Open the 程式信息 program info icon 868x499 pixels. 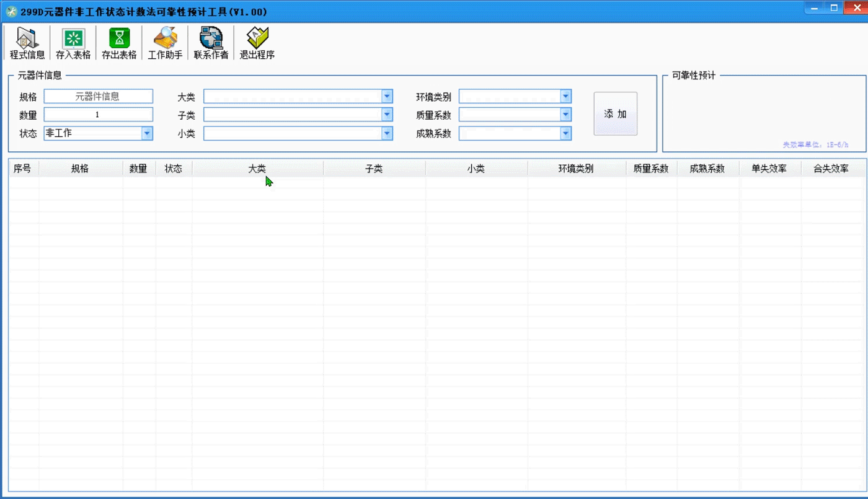(27, 43)
